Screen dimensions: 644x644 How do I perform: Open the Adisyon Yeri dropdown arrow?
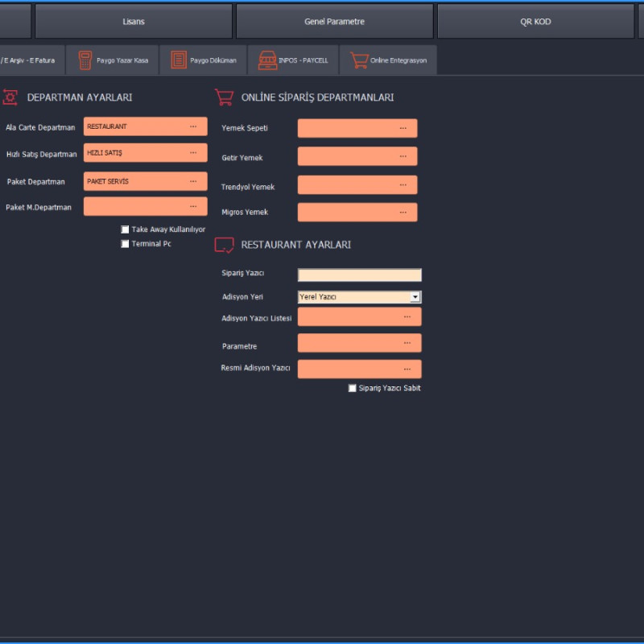pos(415,297)
